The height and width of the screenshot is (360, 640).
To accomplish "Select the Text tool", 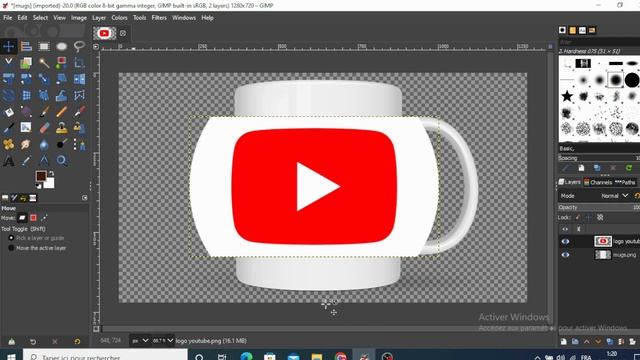I will click(8, 160).
